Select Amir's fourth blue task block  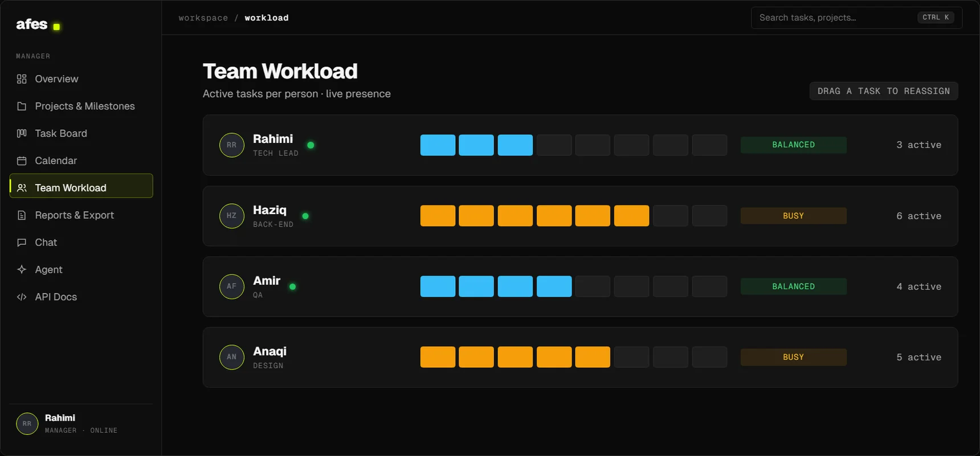pos(554,286)
